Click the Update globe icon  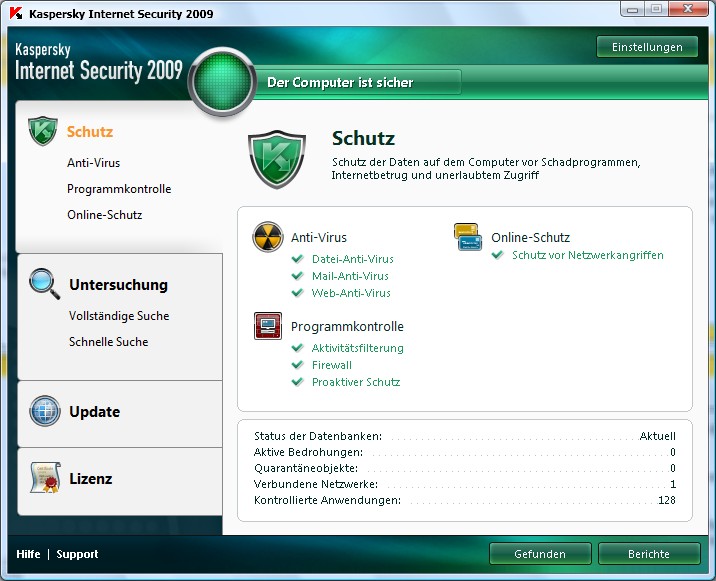[45, 411]
